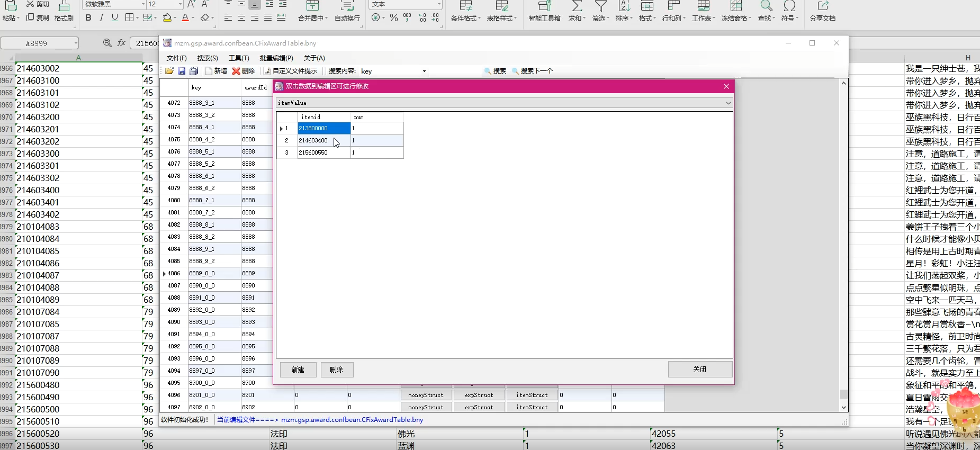Open the 关于(A) menu
Screen dimensions: 980x450
click(314, 58)
